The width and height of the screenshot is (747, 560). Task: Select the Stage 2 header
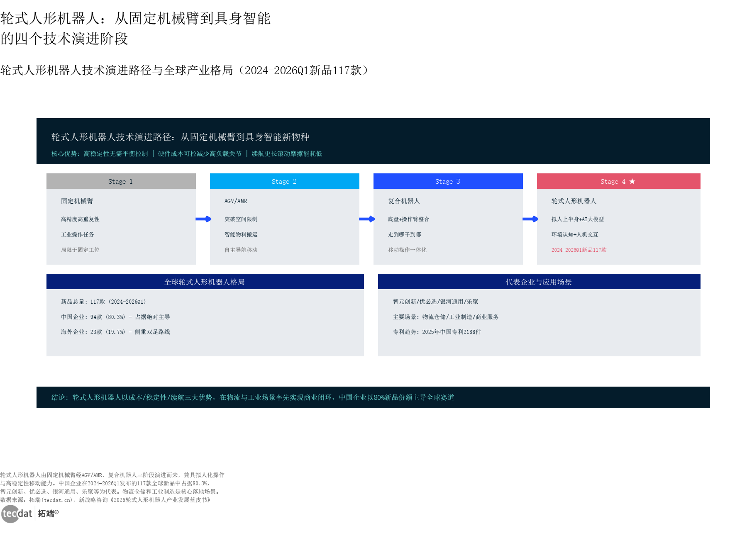click(x=285, y=181)
